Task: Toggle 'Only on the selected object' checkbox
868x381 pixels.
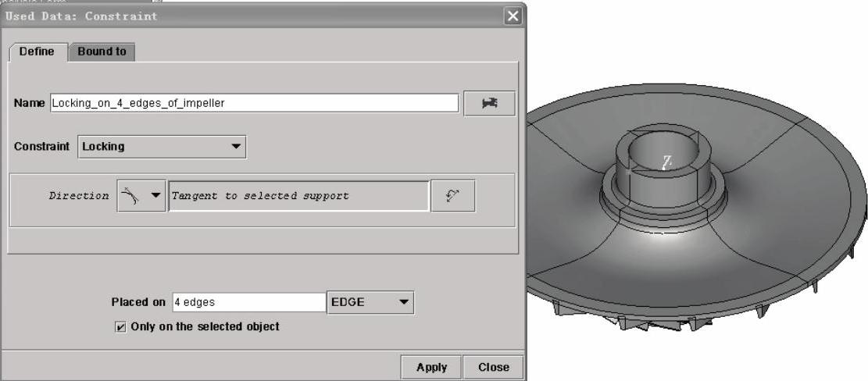Action: click(120, 326)
